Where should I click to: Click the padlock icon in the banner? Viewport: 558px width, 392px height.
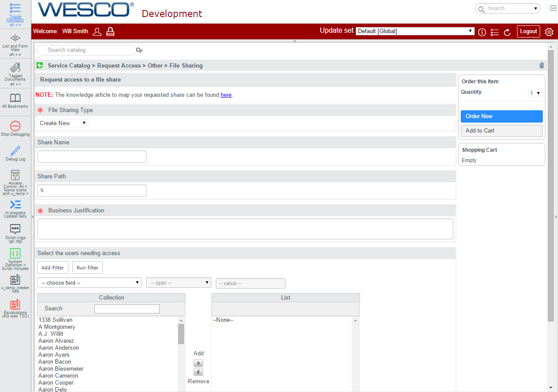coord(110,31)
